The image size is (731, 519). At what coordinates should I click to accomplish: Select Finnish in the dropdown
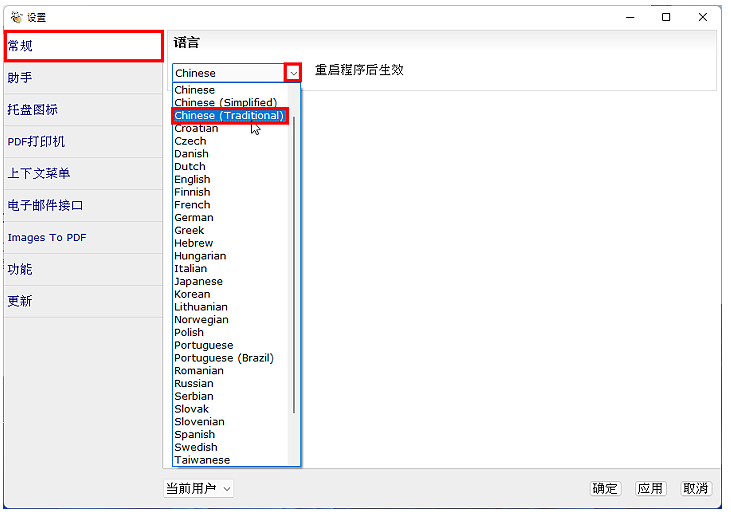pyautogui.click(x=230, y=192)
